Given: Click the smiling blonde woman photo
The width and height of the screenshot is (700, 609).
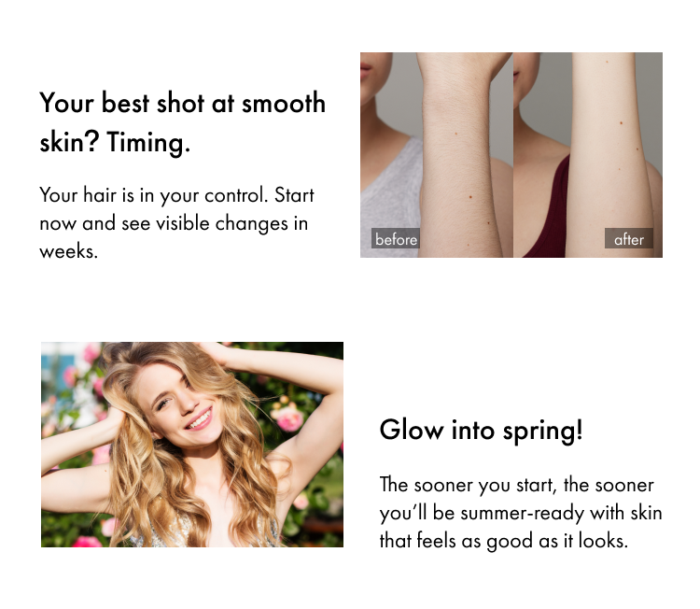Looking at the screenshot, I should pyautogui.click(x=192, y=444).
